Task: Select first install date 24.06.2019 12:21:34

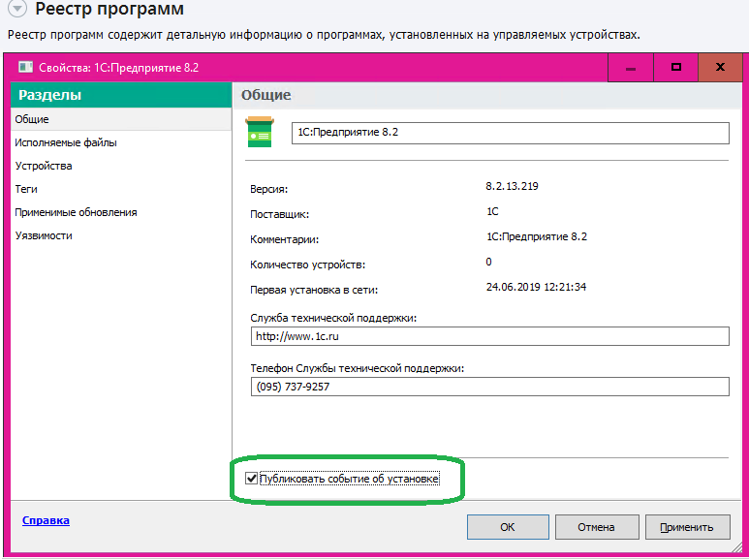Action: 536,287
